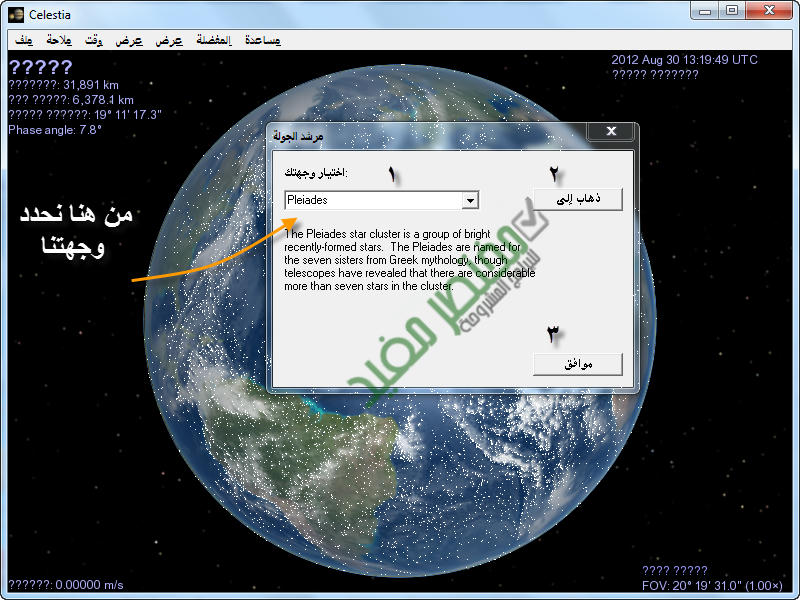
Task: Close the مرشد الجولة tour guide dialog
Action: (x=611, y=133)
